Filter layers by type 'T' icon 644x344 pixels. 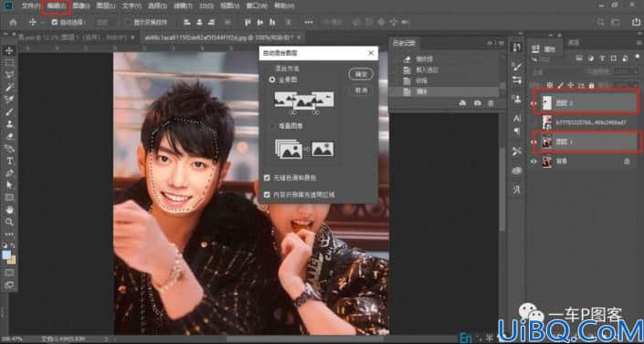click(x=602, y=58)
